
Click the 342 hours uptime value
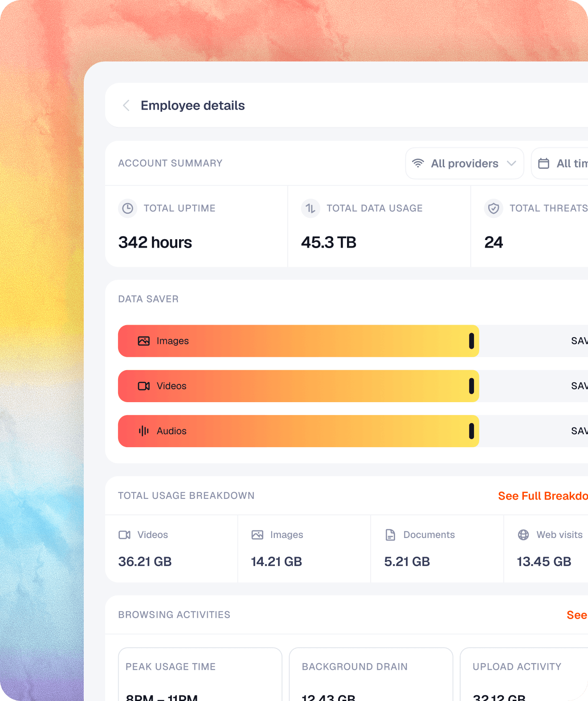coord(155,242)
